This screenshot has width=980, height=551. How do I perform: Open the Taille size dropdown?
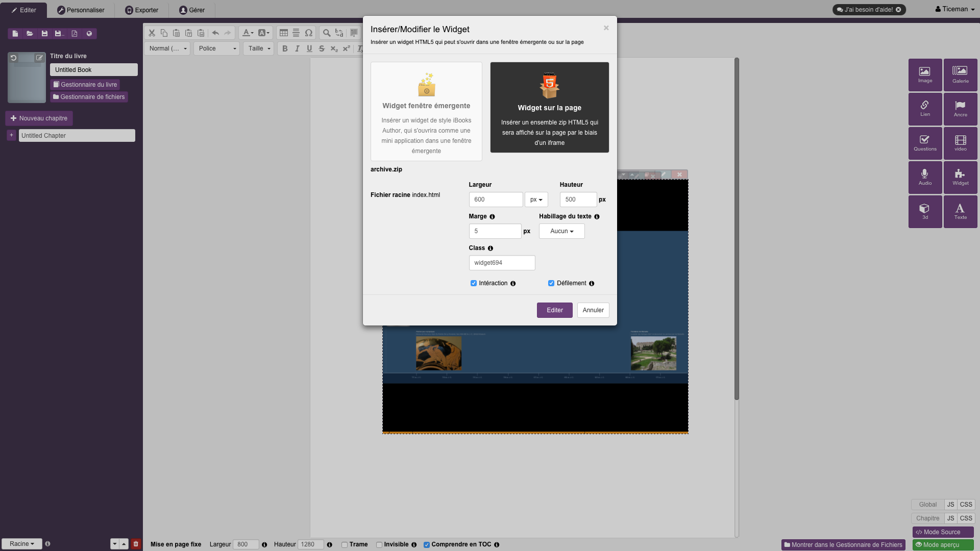click(x=259, y=48)
